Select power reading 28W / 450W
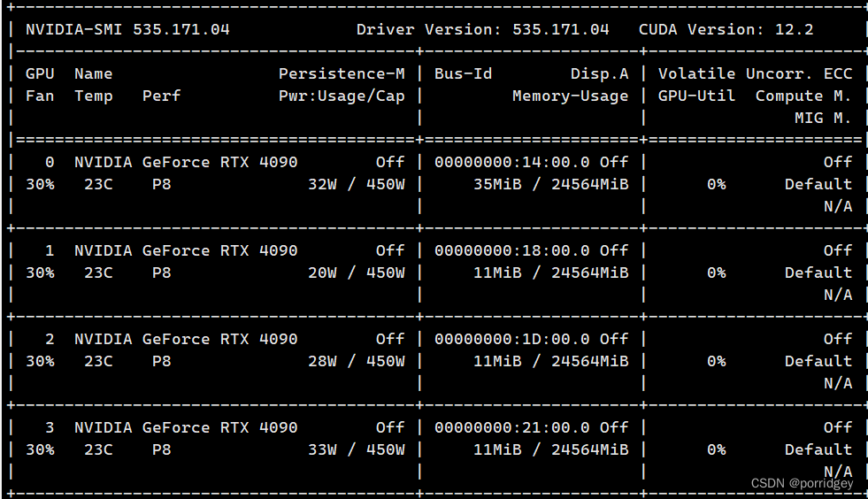This screenshot has height=499, width=868. [357, 361]
